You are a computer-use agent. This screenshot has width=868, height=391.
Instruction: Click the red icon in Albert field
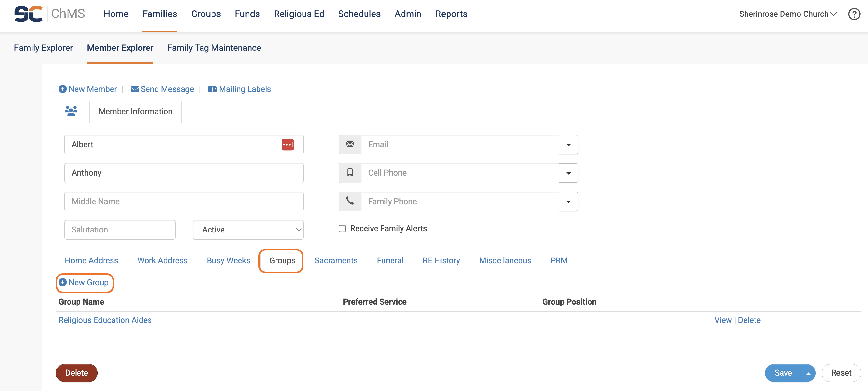[x=287, y=145]
